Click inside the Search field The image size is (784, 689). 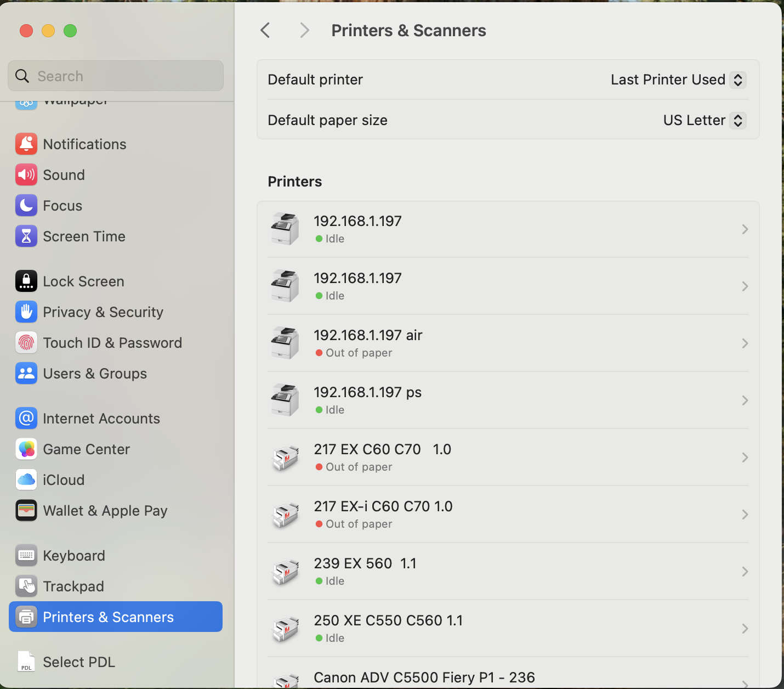click(115, 76)
